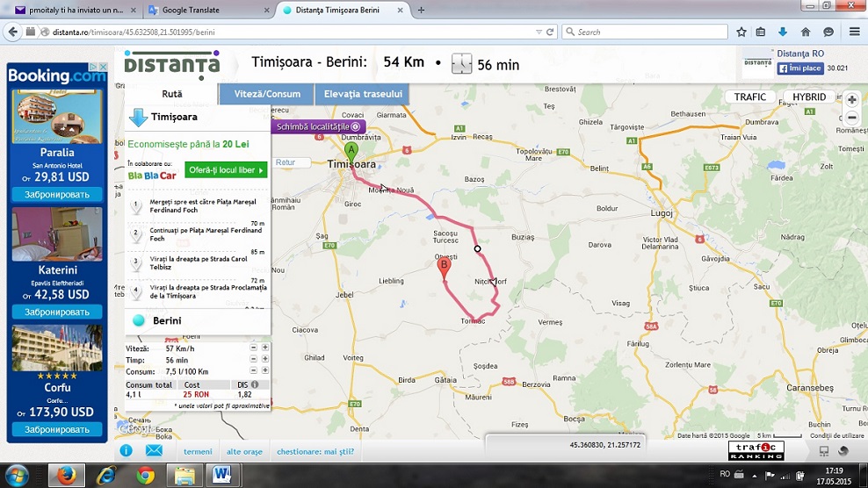The width and height of the screenshot is (868, 488).
Task: Zoom out on the map
Action: click(x=852, y=118)
